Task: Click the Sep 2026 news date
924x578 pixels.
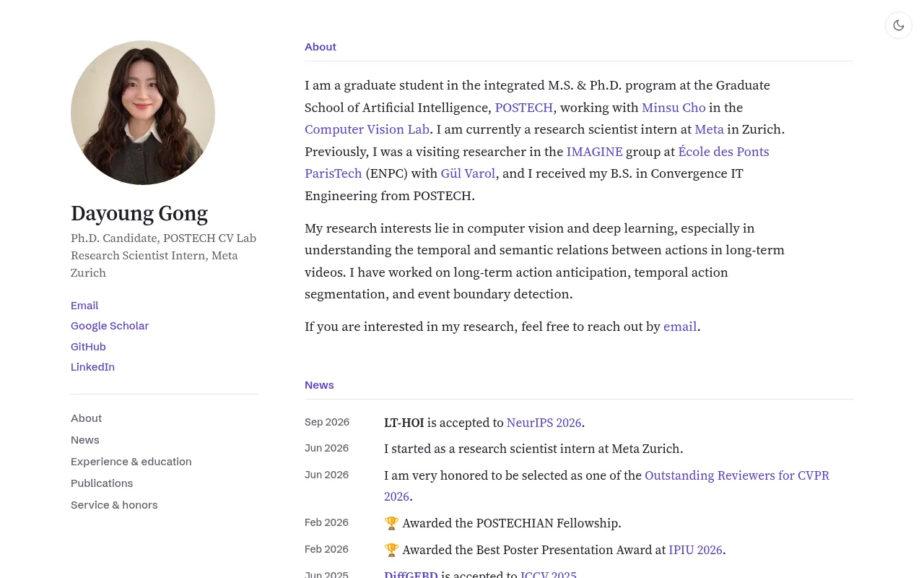Action: (x=327, y=422)
